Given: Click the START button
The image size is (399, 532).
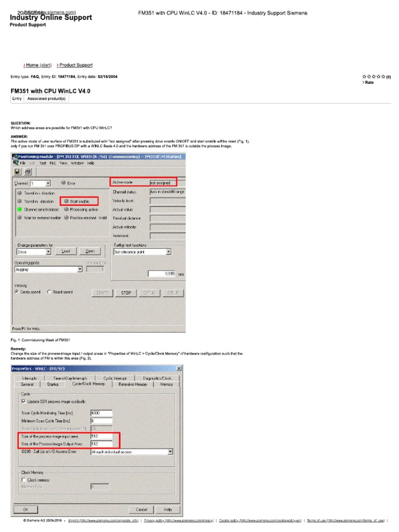Looking at the screenshot, I should (102, 293).
